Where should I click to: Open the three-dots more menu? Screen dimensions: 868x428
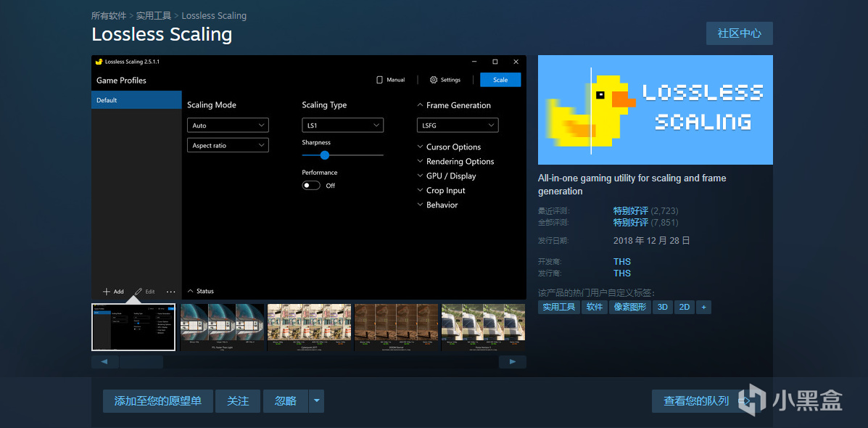click(x=170, y=292)
